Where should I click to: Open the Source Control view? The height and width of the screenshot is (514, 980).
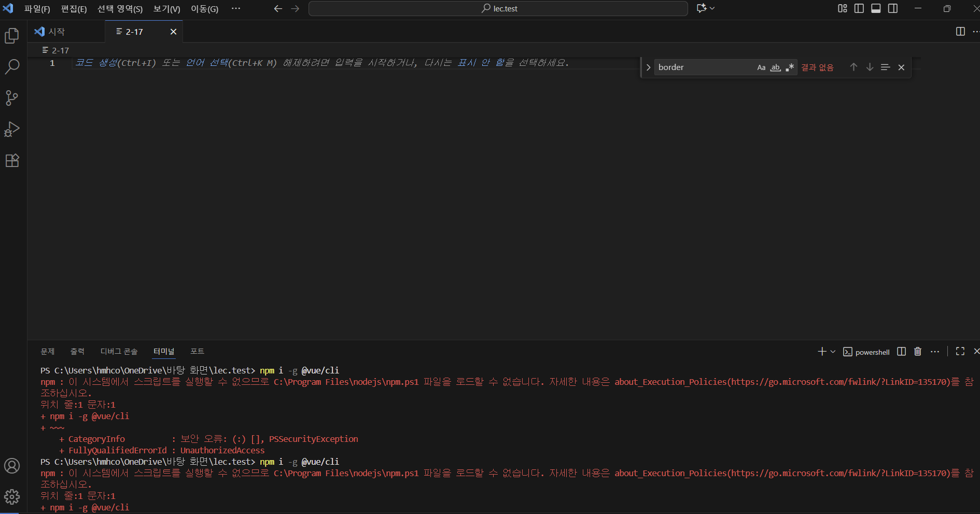pyautogui.click(x=12, y=98)
